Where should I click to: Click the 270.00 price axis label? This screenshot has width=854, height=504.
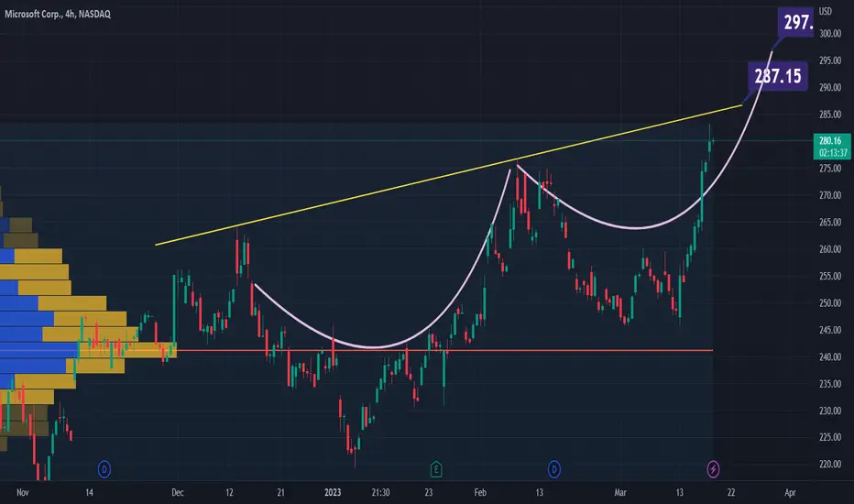point(830,195)
